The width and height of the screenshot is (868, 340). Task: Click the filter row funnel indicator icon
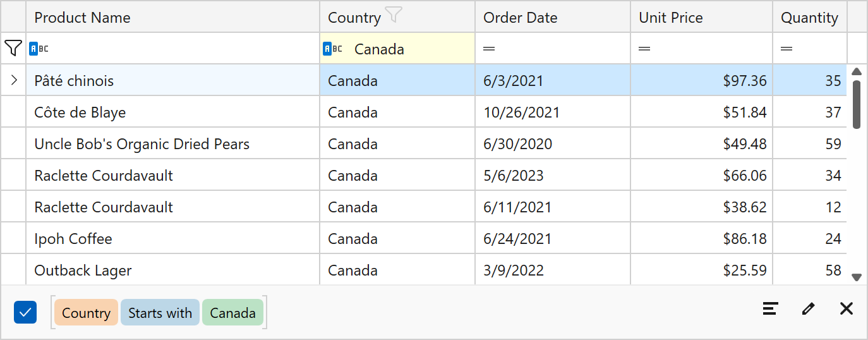click(x=13, y=48)
